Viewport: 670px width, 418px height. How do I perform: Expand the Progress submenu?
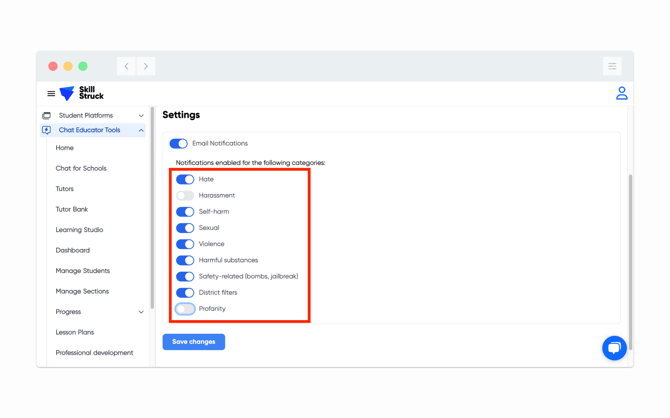point(141,312)
